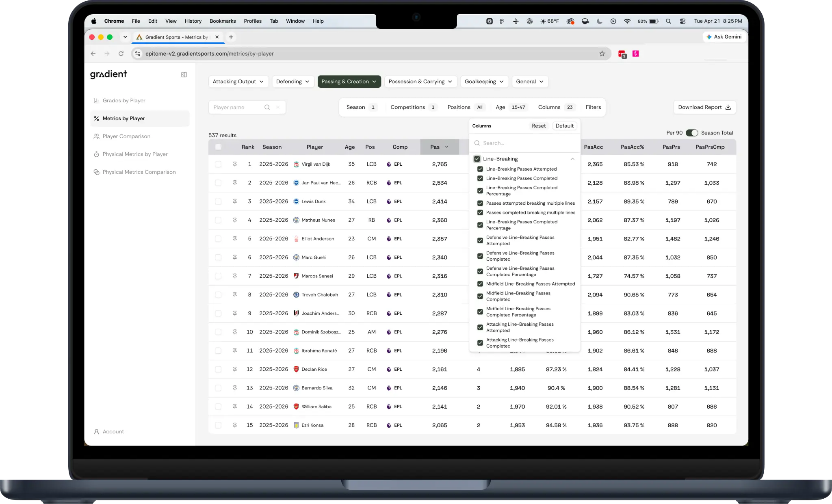Image resolution: width=832 pixels, height=504 pixels.
Task: Open the Passing & Creation dropdown
Action: [x=349, y=82]
